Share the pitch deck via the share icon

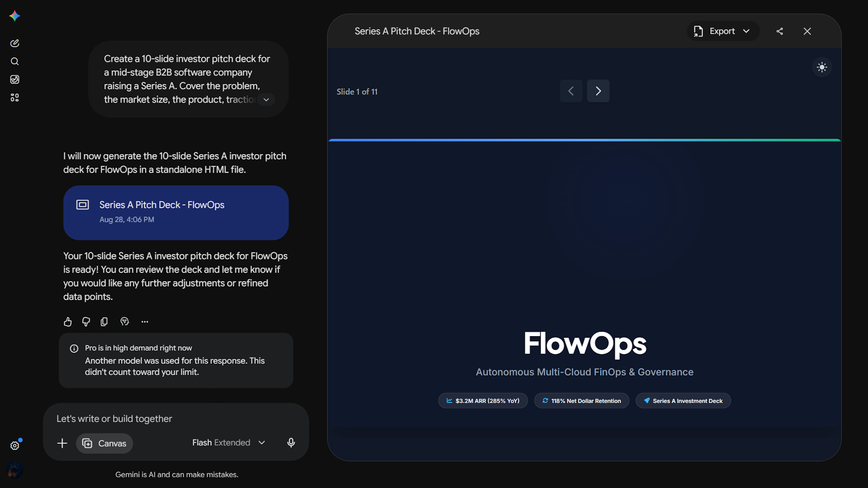tap(780, 31)
